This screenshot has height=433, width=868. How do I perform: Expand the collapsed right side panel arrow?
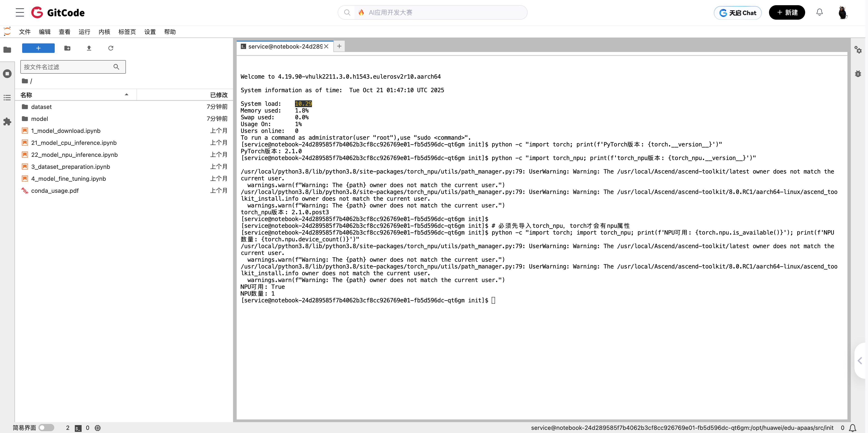click(x=860, y=360)
